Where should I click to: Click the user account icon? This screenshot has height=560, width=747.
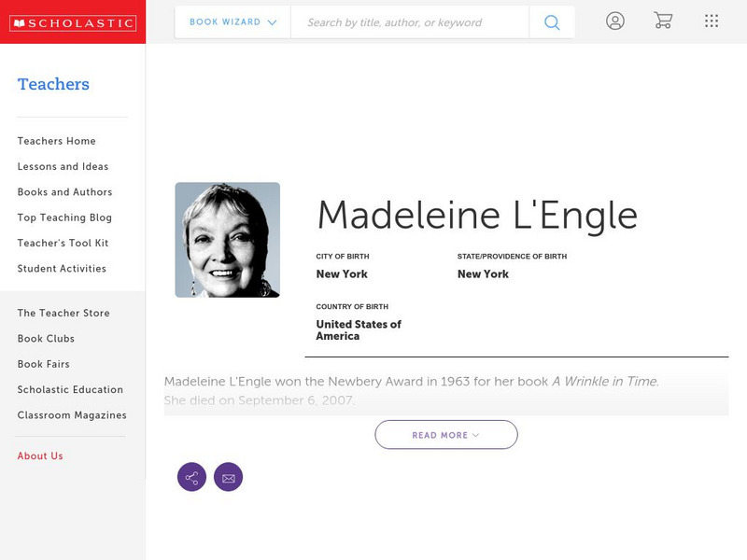(615, 21)
